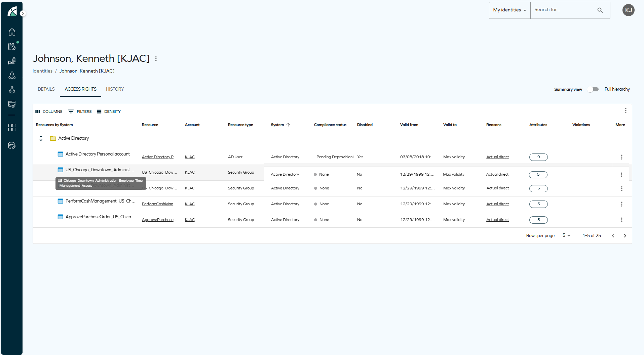Open the dashboard grid sidebar icon

click(x=12, y=128)
